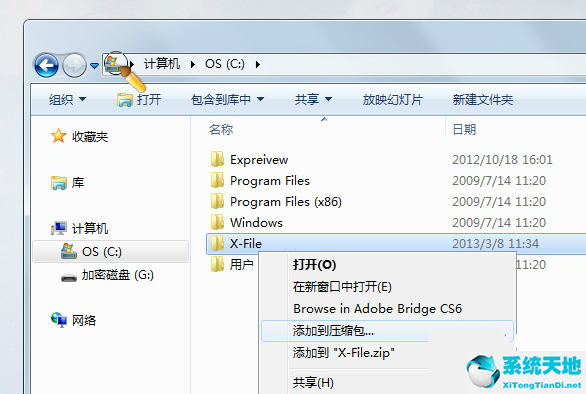Open the 包含到库中 dropdown
Viewport: 586px width, 394px height.
[x=228, y=99]
